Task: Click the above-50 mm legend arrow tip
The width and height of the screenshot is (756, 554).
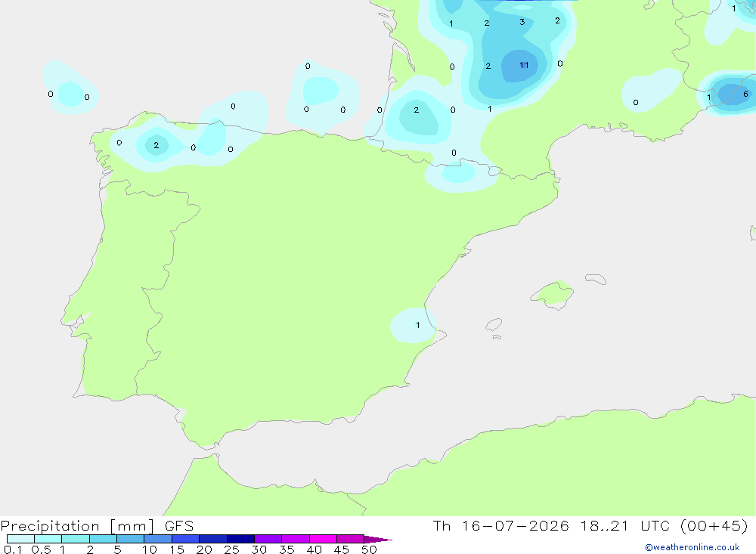Action: click(378, 540)
